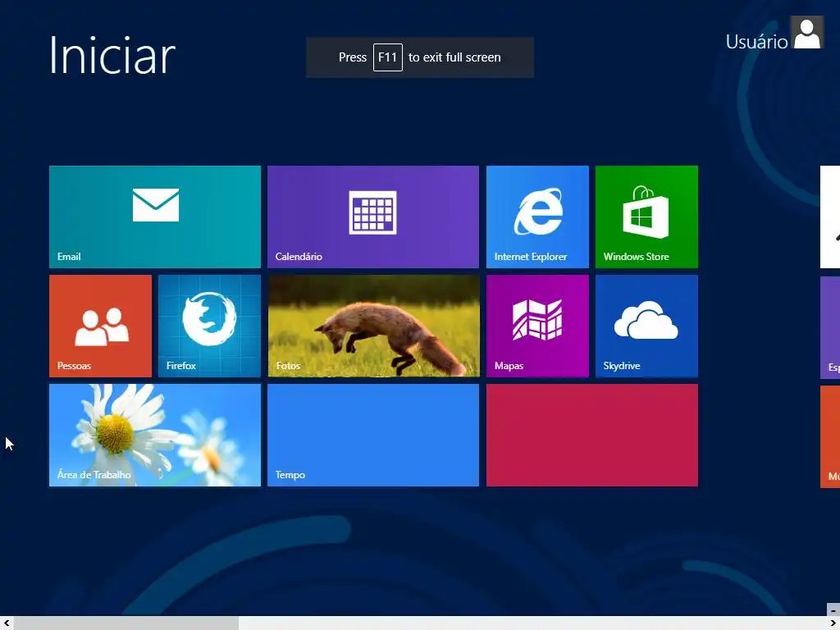Open the Tempo weather tile
The width and height of the screenshot is (840, 630).
point(373,435)
